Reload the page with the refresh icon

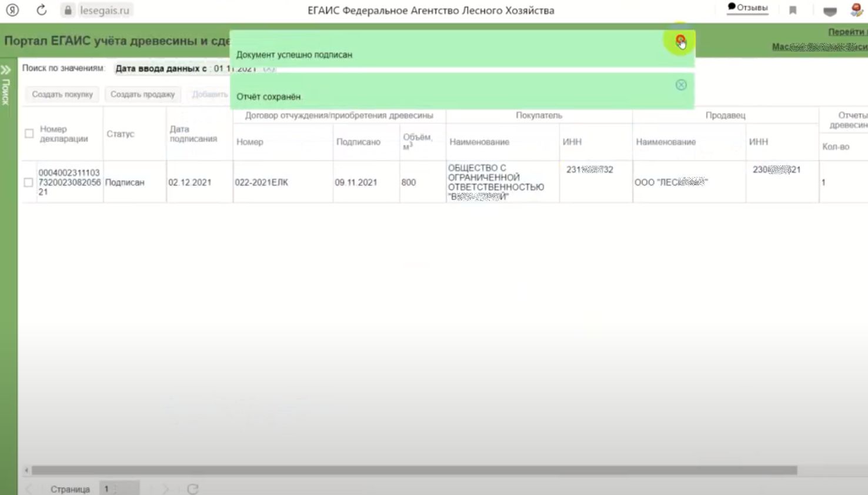click(x=41, y=10)
